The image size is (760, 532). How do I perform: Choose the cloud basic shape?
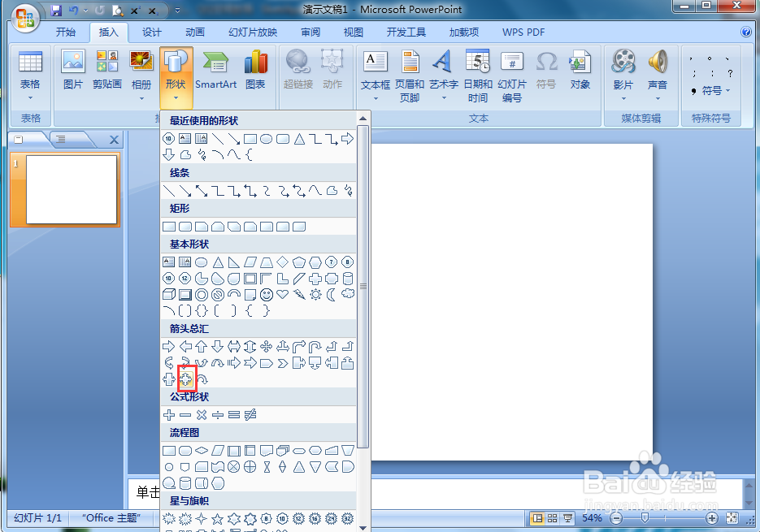(x=348, y=293)
